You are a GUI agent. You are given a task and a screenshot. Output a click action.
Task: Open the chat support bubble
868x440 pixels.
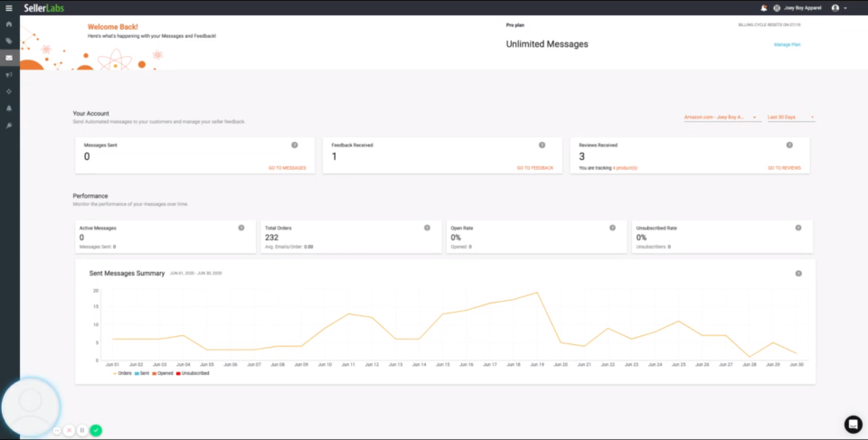point(853,424)
